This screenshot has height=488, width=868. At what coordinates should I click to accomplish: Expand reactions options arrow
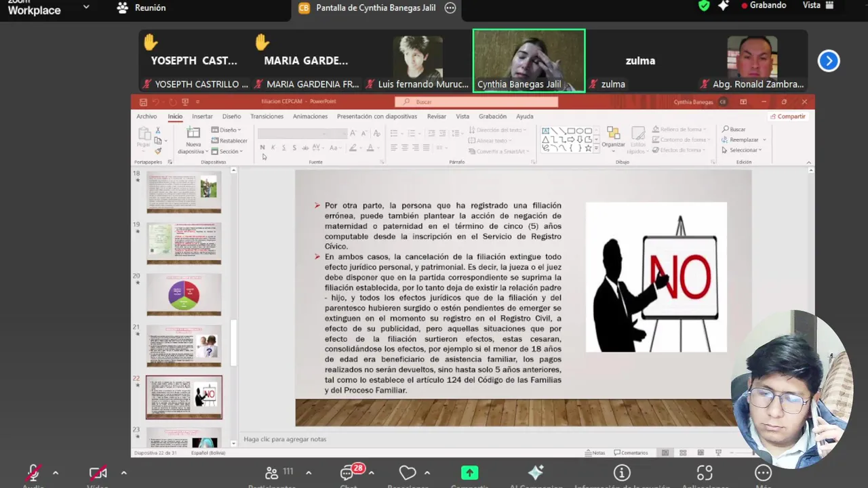(427, 472)
